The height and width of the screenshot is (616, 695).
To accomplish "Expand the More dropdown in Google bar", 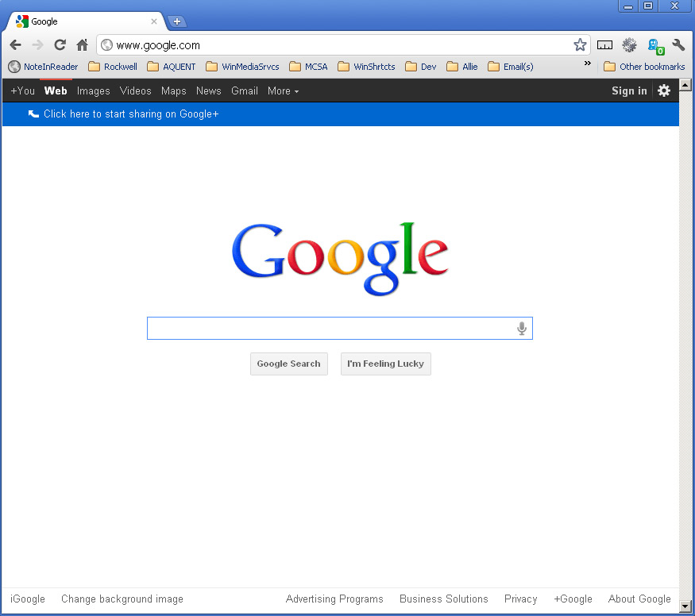I will 283,90.
